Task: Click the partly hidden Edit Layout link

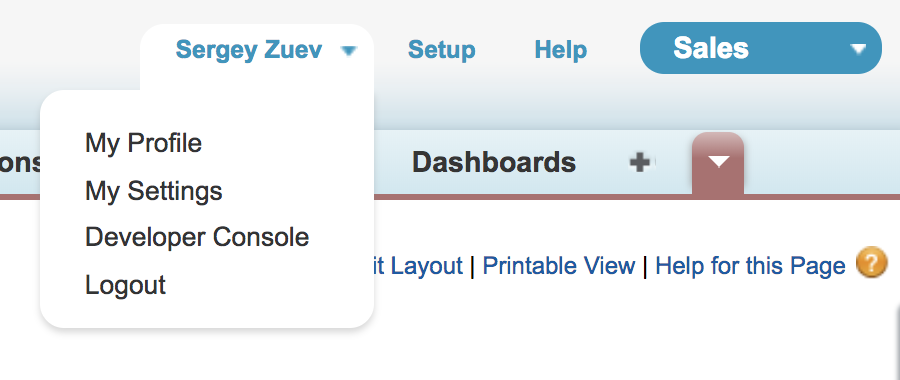Action: pyautogui.click(x=418, y=266)
